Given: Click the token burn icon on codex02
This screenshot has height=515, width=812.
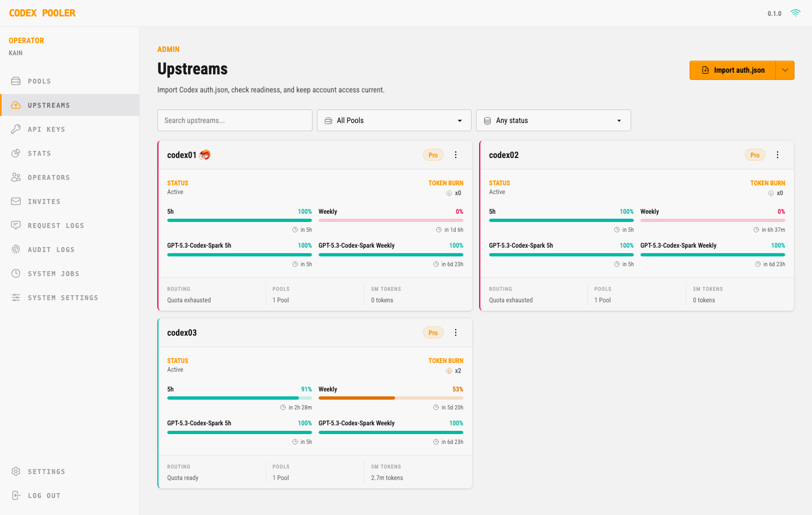Looking at the screenshot, I should [771, 193].
